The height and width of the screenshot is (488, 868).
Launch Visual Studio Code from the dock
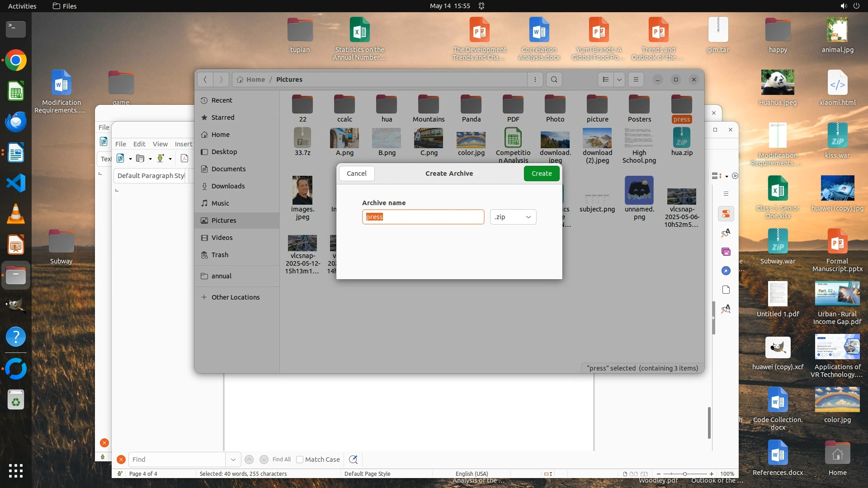(16, 183)
